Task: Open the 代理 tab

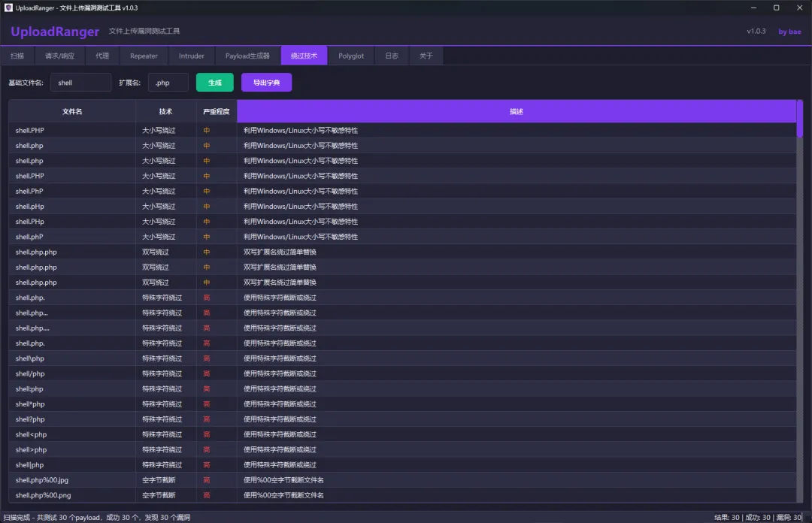Action: [x=102, y=56]
